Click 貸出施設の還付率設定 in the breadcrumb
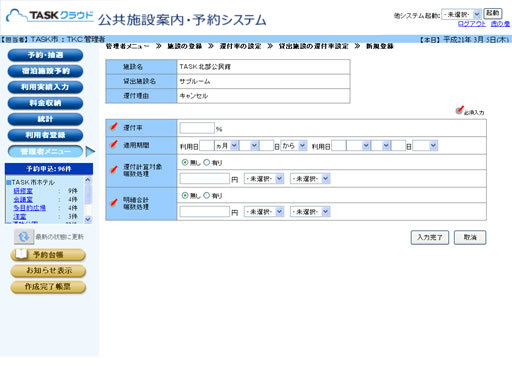The height and width of the screenshot is (384, 512). 314,46
